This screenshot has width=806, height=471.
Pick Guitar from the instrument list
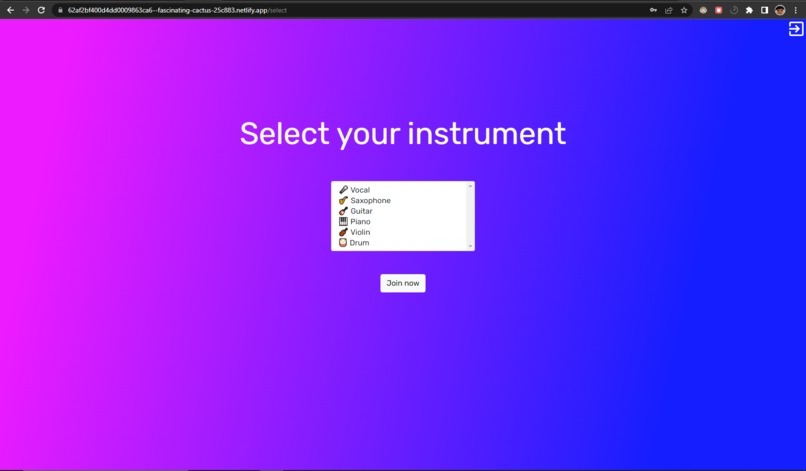(400, 211)
